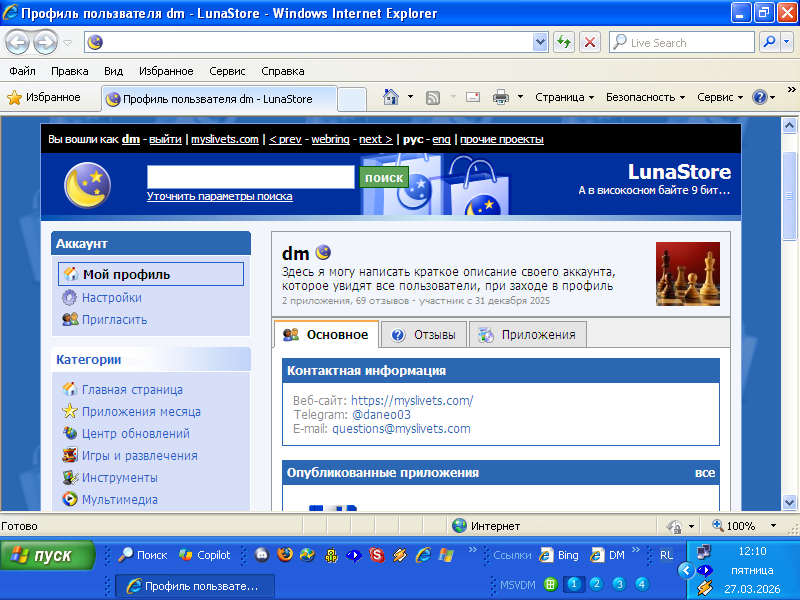This screenshot has height=600, width=800.
Task: Open the Избранное menu in the menu bar
Action: click(166, 71)
